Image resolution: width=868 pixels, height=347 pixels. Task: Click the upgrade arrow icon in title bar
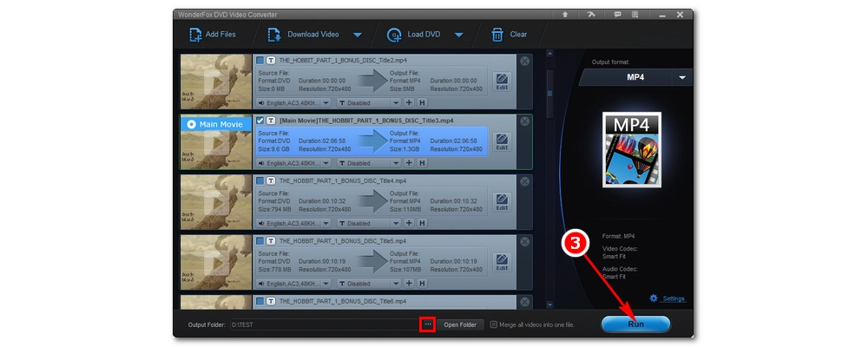tap(565, 15)
